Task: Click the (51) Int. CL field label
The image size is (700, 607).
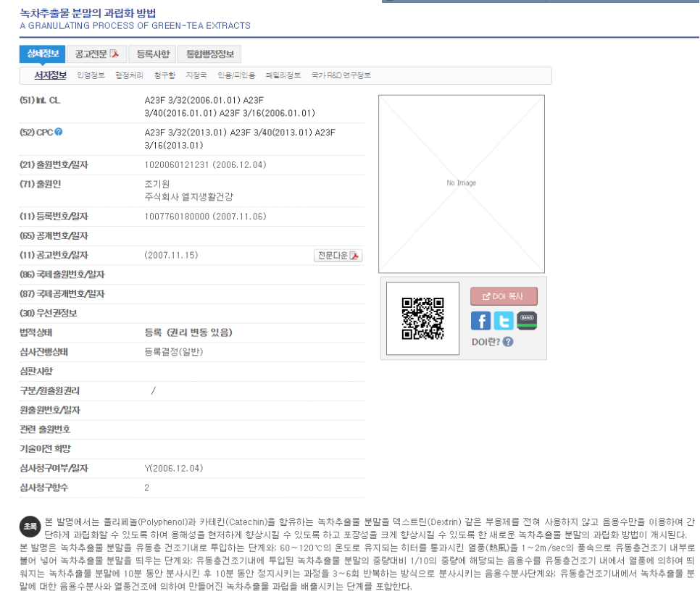Action: click(x=40, y=101)
